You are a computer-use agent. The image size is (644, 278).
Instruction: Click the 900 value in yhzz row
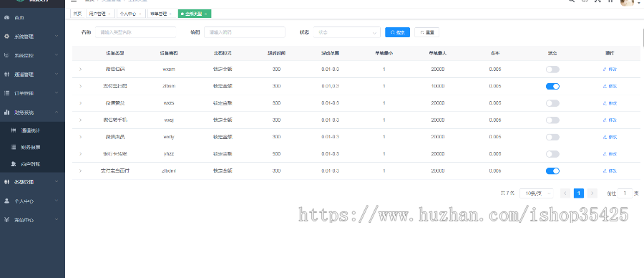[x=276, y=154]
